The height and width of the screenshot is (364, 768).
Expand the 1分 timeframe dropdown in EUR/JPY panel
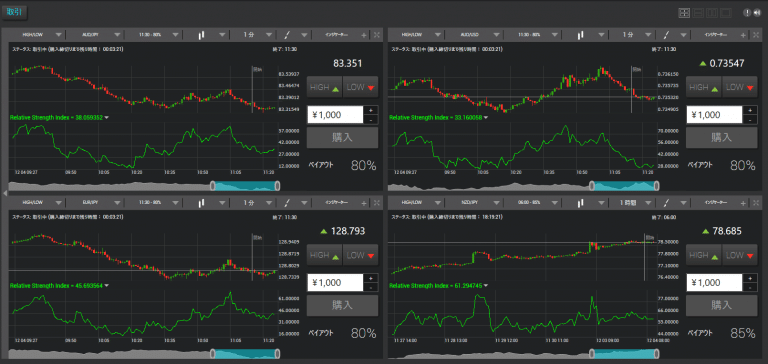(258, 203)
